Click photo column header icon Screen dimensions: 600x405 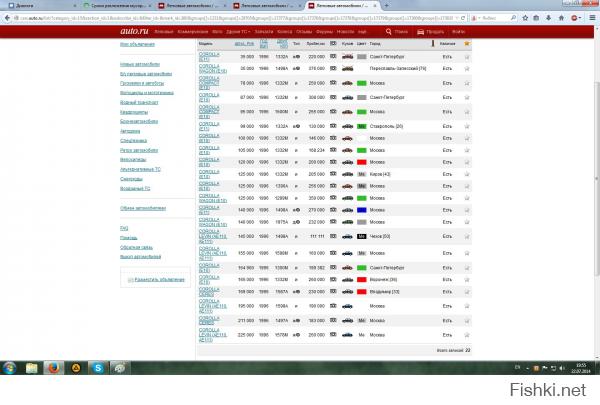coord(333,44)
